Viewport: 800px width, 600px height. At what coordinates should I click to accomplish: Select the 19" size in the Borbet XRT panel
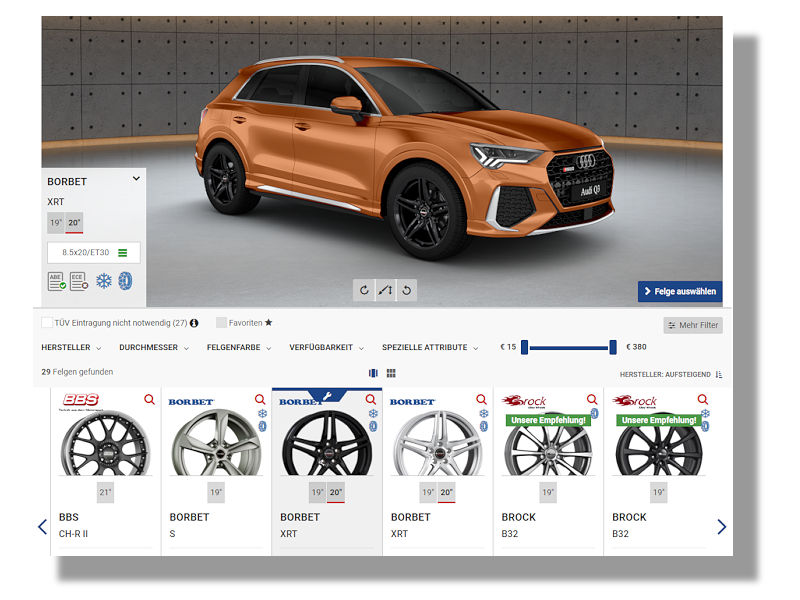[56, 223]
